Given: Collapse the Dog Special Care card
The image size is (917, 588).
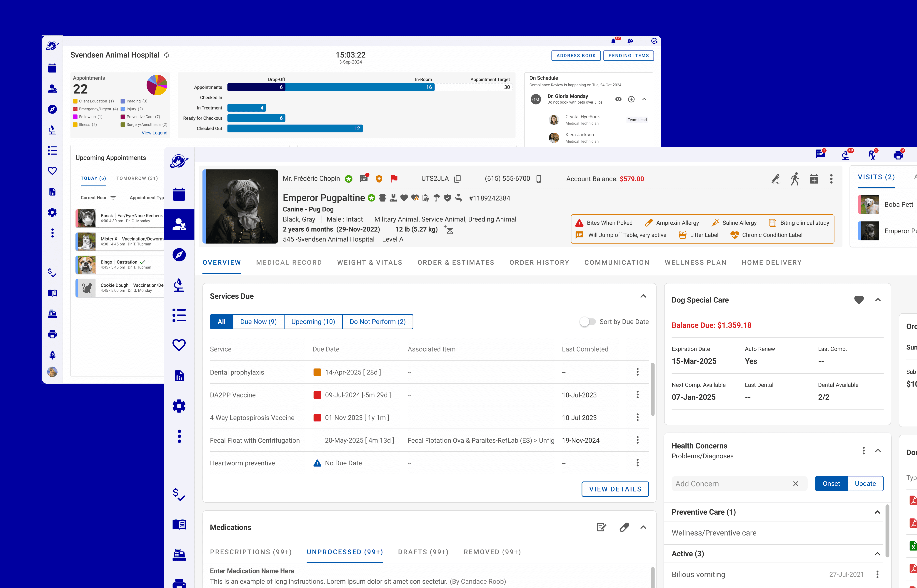Looking at the screenshot, I should (x=878, y=300).
